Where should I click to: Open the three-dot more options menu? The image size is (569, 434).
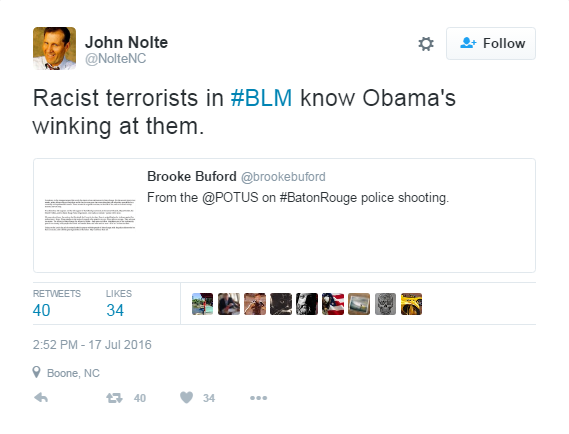[258, 398]
